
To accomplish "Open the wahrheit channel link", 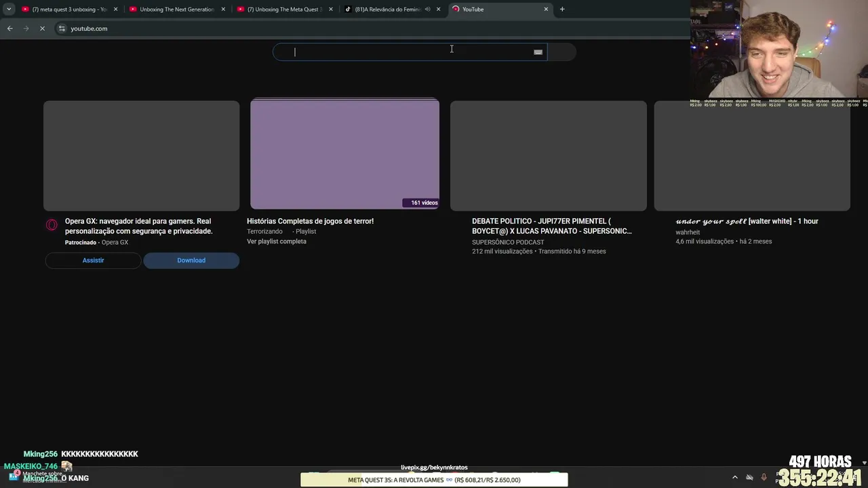I will point(688,232).
